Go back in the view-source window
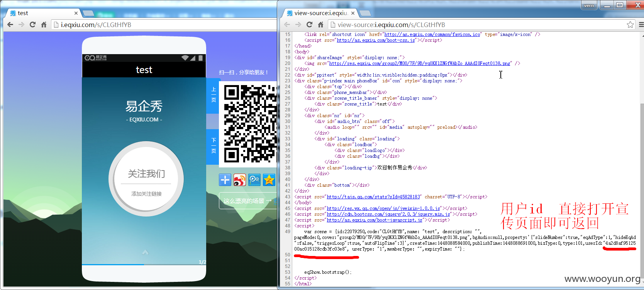This screenshot has width=644, height=290. [287, 24]
